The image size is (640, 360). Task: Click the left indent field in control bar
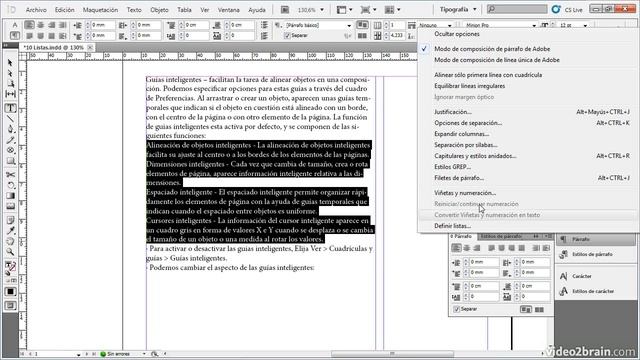[102, 25]
